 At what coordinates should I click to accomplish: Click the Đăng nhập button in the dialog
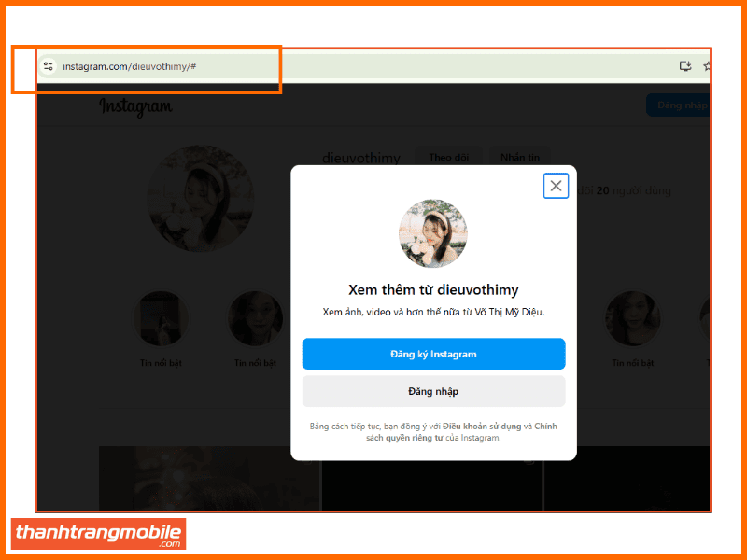[x=433, y=391]
